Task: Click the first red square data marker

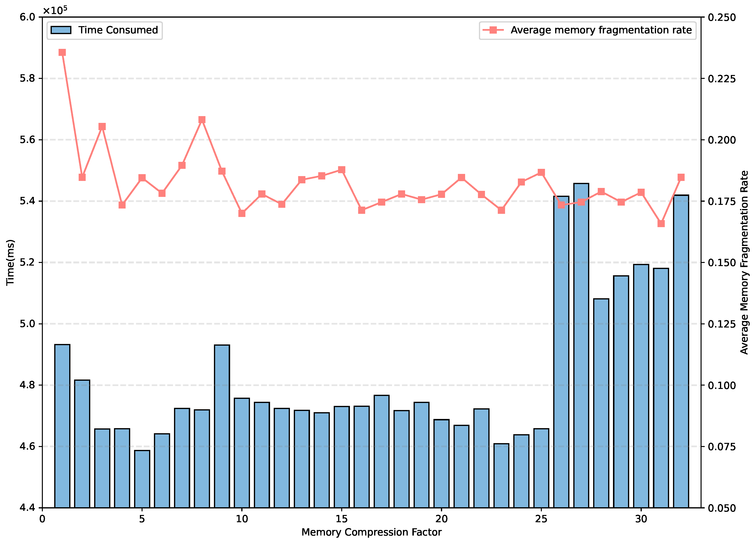Action: pyautogui.click(x=62, y=53)
